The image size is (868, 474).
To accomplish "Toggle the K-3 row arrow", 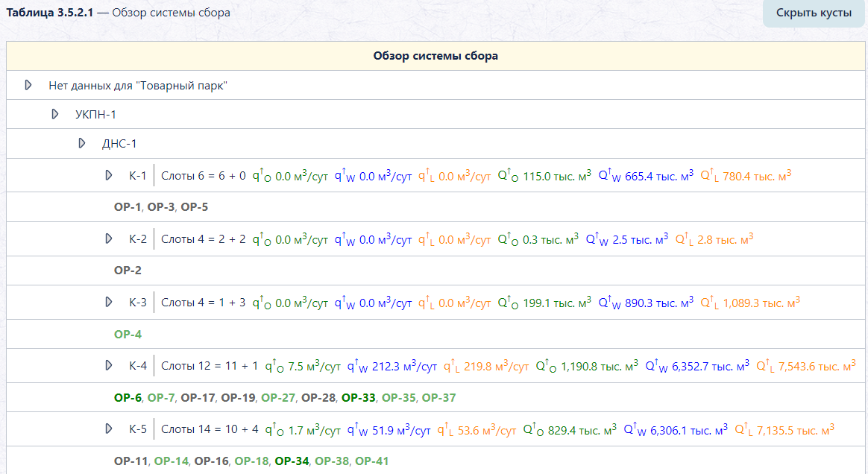I will point(109,302).
